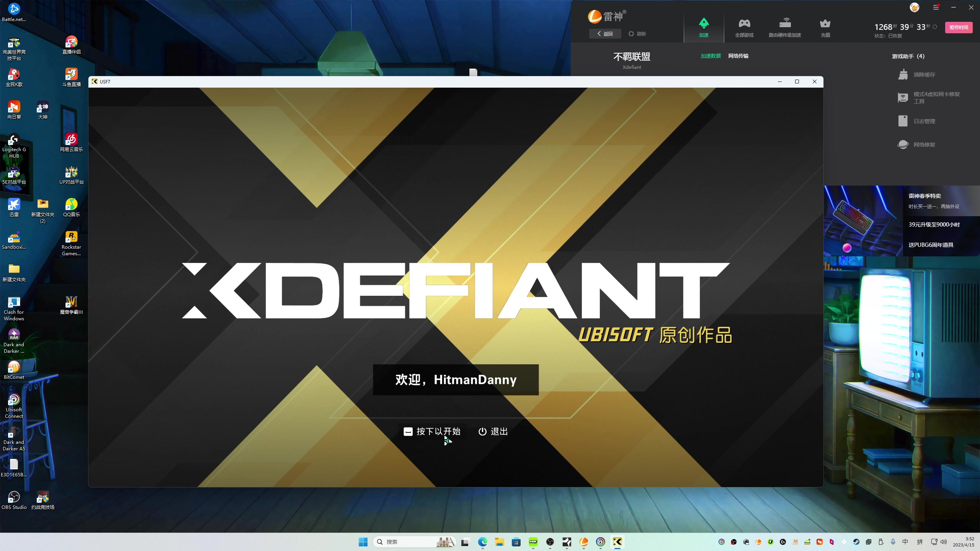Switch to 路由硬件级加速 tab in 雷神
The height and width of the screenshot is (551, 980).
[785, 28]
